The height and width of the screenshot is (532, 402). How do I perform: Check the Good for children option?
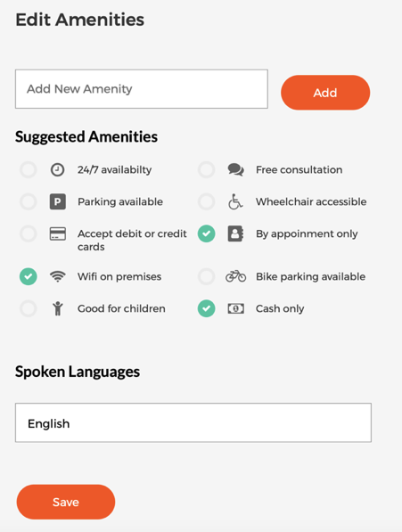click(x=29, y=308)
